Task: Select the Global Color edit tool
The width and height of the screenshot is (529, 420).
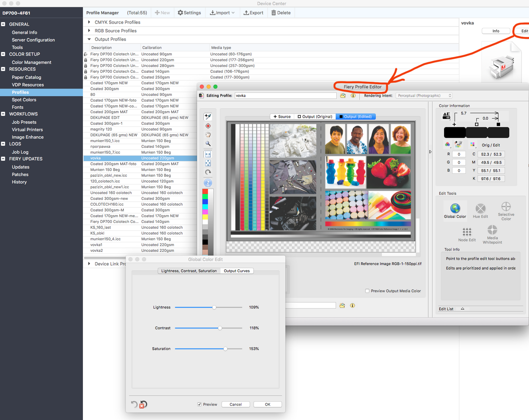Action: tap(455, 211)
